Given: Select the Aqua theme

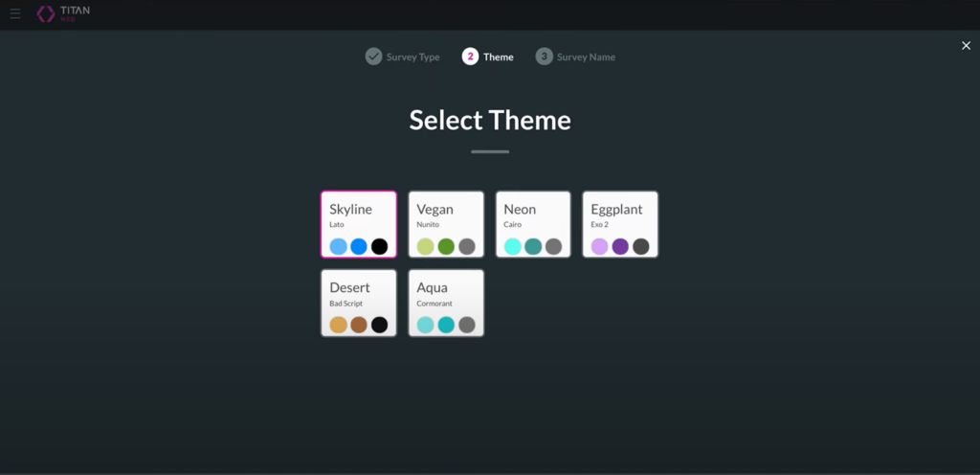Looking at the screenshot, I should (x=446, y=303).
